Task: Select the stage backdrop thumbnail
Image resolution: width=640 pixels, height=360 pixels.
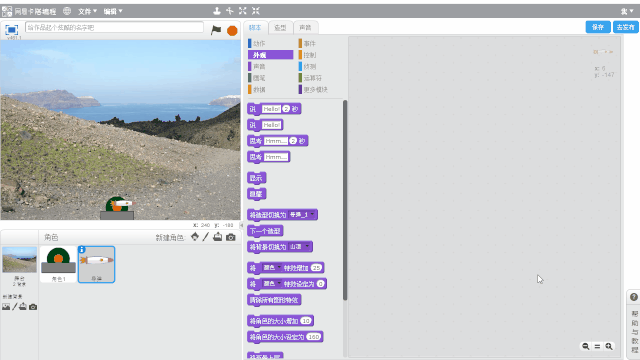Action: pyautogui.click(x=19, y=260)
